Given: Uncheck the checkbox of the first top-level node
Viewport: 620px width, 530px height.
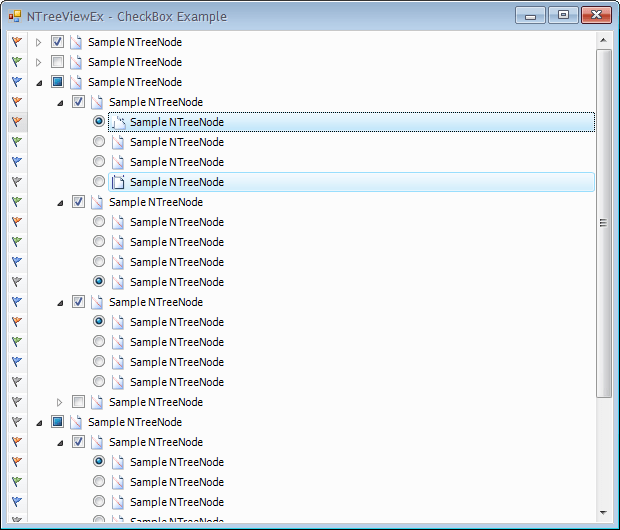Looking at the screenshot, I should (57, 42).
